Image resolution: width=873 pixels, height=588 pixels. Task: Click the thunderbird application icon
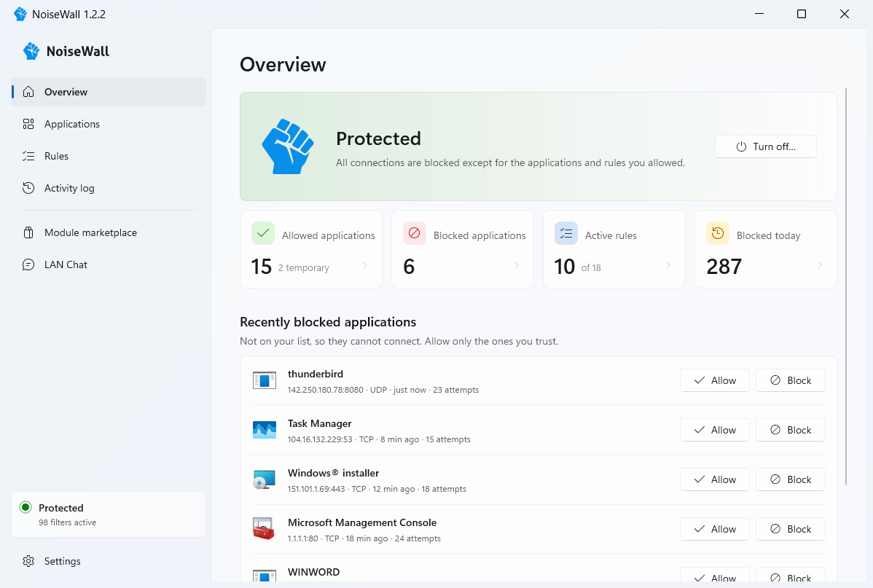pyautogui.click(x=265, y=381)
